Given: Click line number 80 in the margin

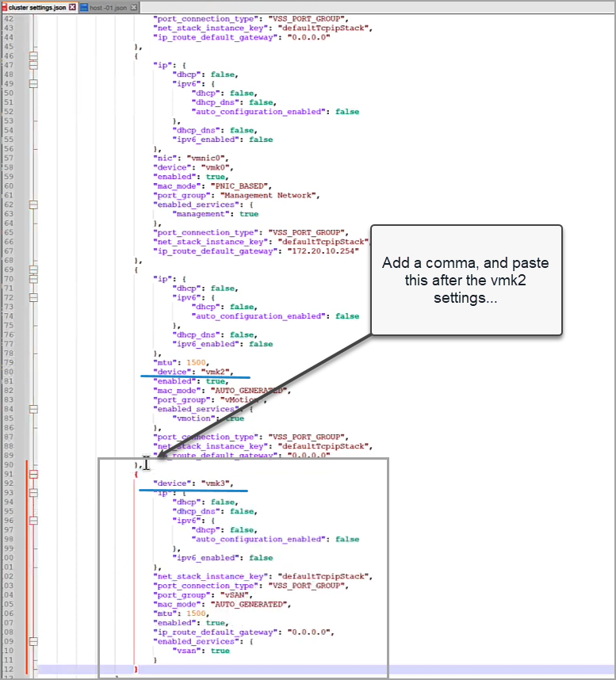Looking at the screenshot, I should [9, 372].
